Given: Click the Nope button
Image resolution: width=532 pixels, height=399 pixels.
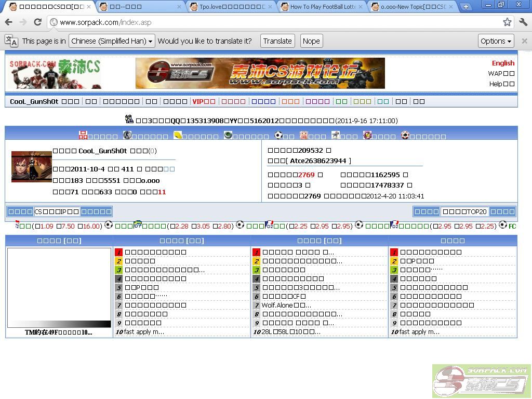Looking at the screenshot, I should [311, 41].
